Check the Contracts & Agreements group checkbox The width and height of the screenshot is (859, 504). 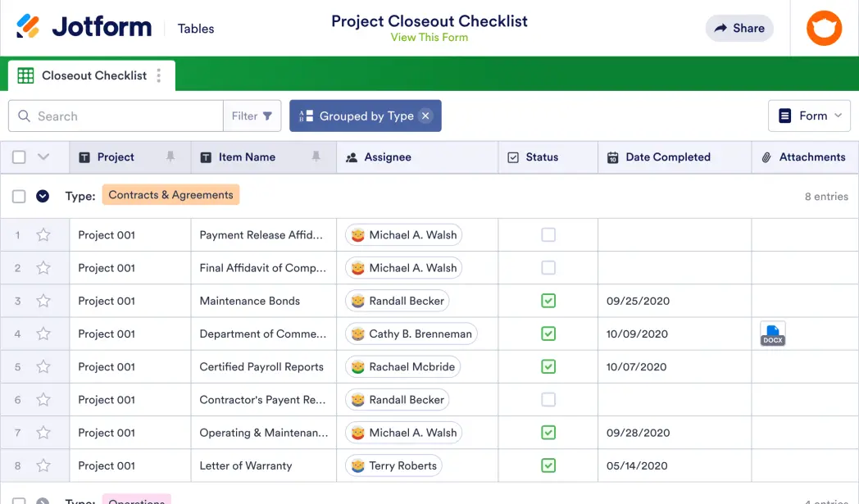[x=19, y=196]
